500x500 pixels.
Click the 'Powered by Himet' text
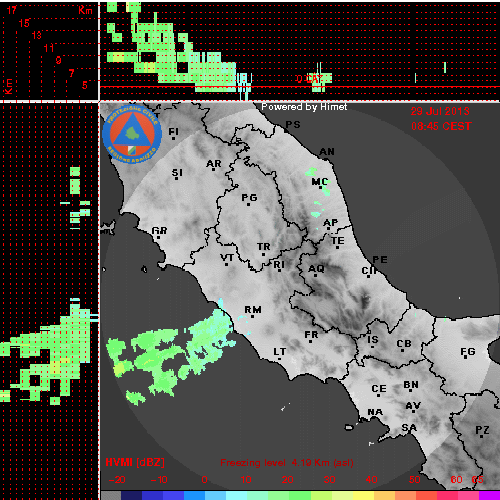pos(304,107)
